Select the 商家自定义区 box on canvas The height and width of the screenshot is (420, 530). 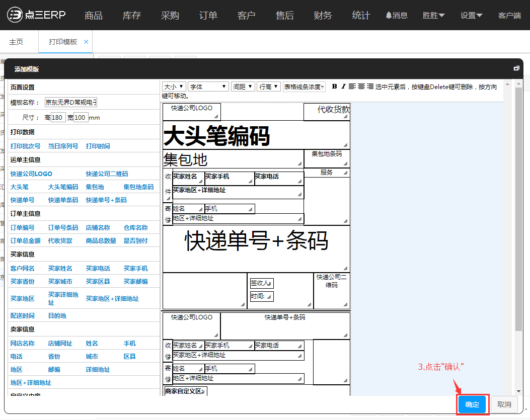186,391
